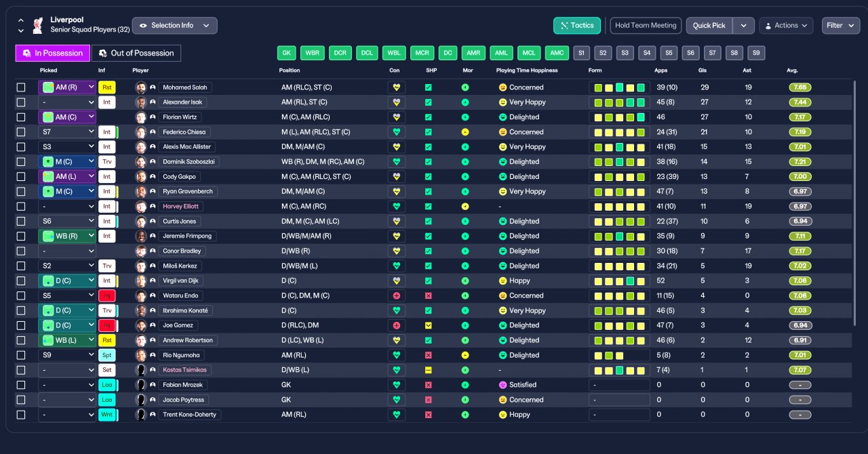This screenshot has width=868, height=454.
Task: Tick the checkbox next to Mohamed Salah
Action: 21,87
